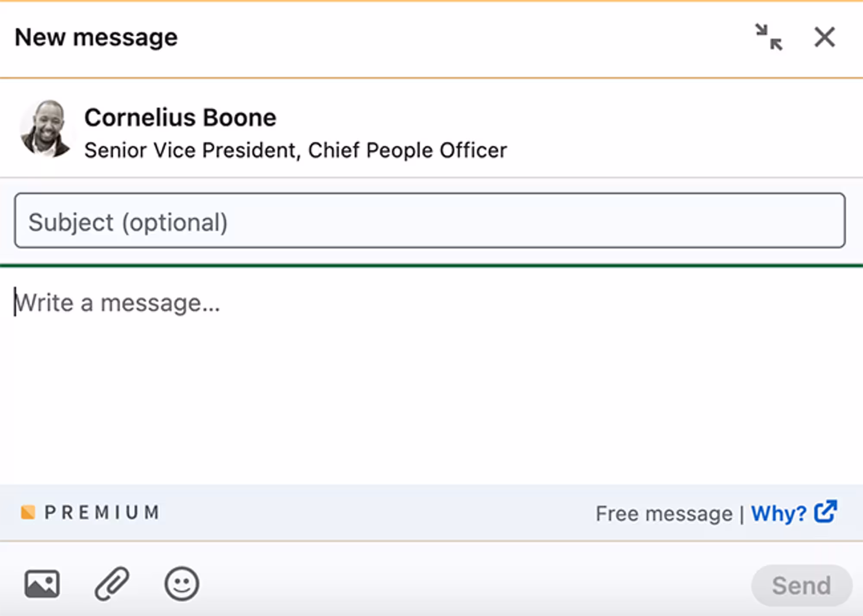This screenshot has width=863, height=616.
Task: Click the external link arrow icon
Action: coord(825,512)
